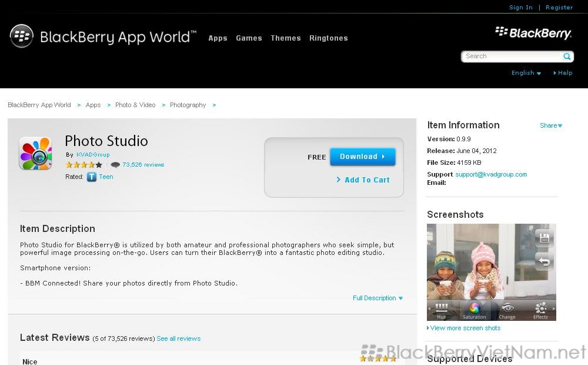Select the Hue tool in screenshot

442,311
